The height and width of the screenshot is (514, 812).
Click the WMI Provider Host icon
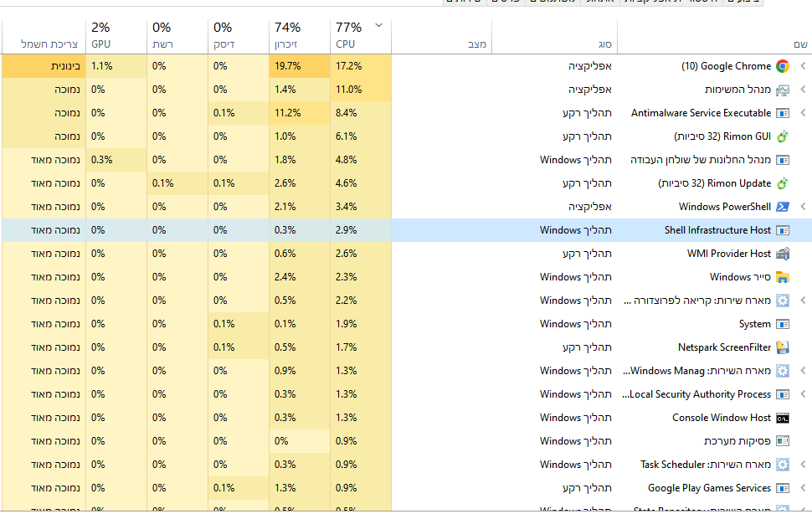coord(783,254)
